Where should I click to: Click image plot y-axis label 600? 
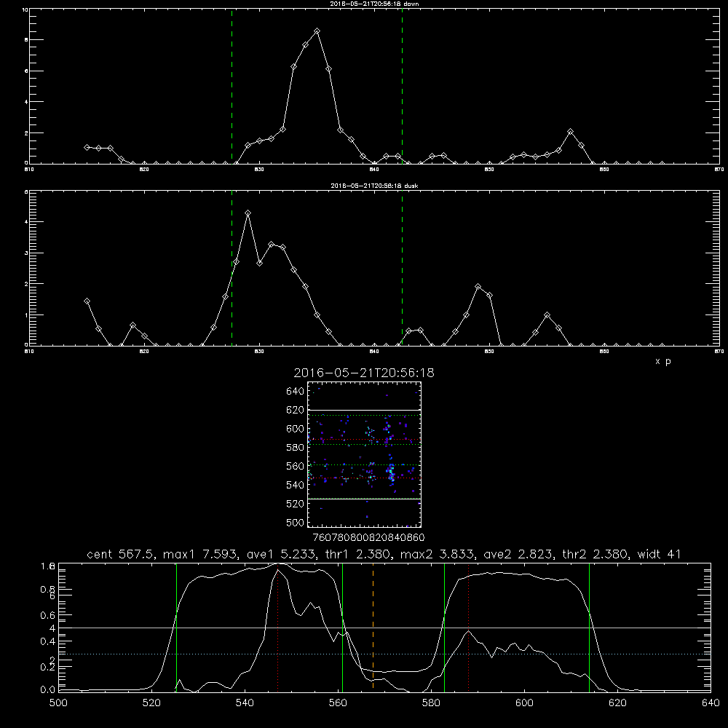point(296,429)
